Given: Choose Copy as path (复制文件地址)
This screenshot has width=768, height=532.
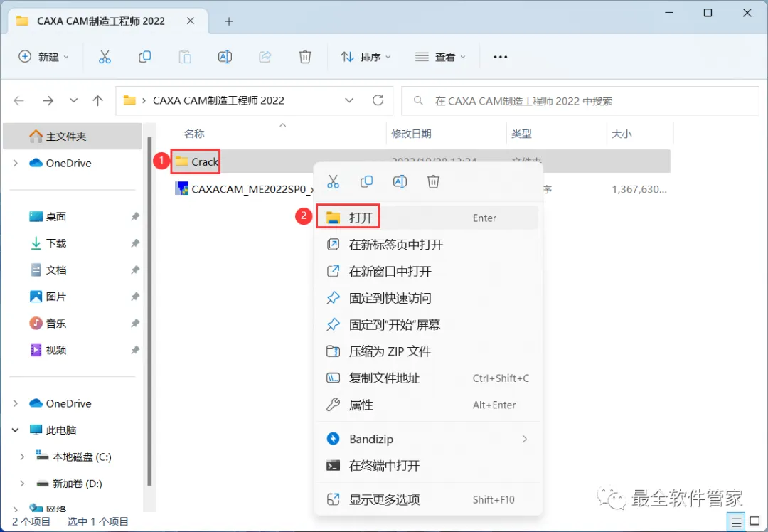Looking at the screenshot, I should 427,378.
